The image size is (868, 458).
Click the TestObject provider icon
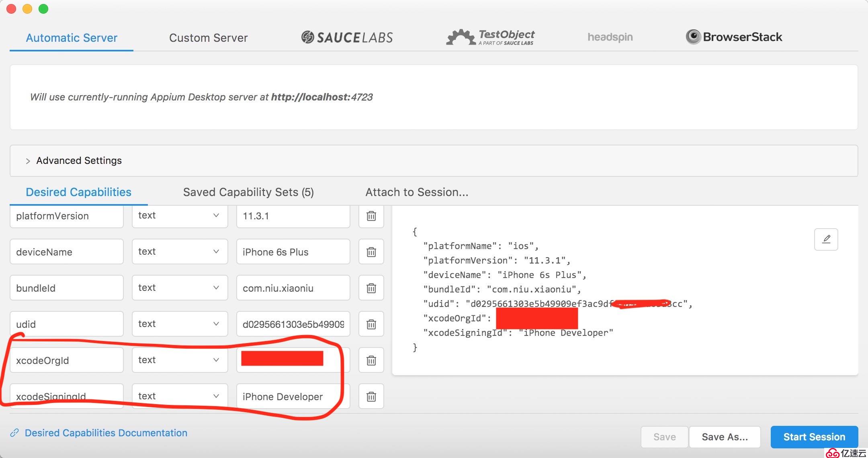point(491,37)
